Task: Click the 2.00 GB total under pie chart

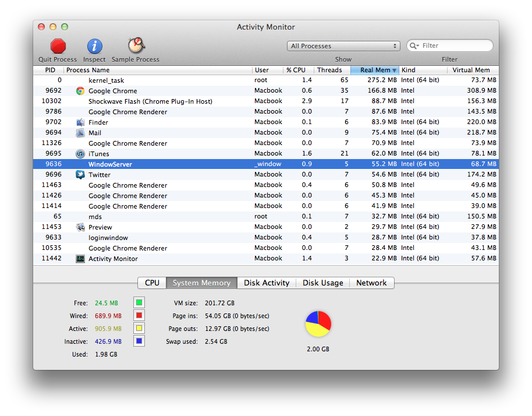Action: click(318, 349)
